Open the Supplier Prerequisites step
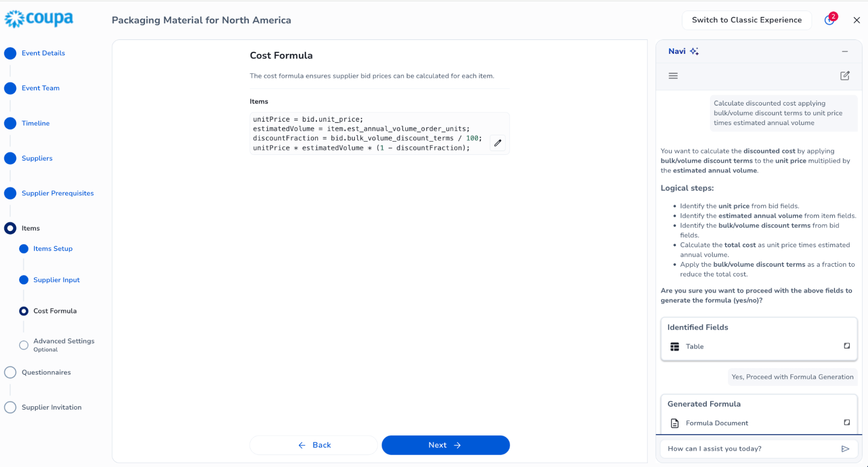868x467 pixels. pyautogui.click(x=57, y=193)
